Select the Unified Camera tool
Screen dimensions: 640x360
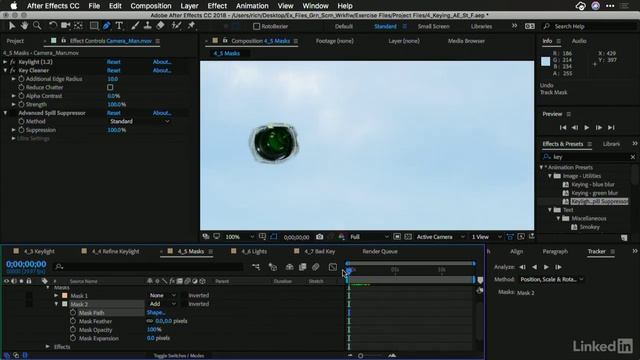click(65, 26)
